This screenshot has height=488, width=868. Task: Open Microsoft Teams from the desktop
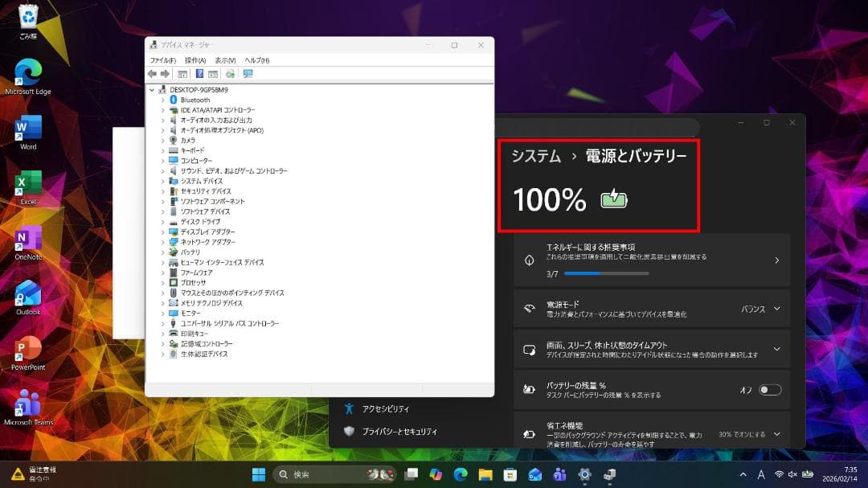[x=27, y=410]
